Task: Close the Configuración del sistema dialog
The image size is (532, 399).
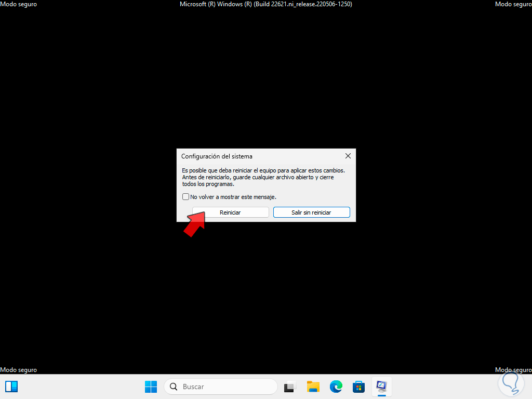Action: [x=348, y=156]
